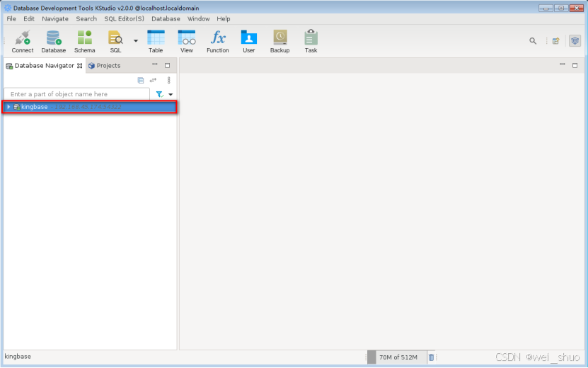Open the Task toolbar icon
This screenshot has height=368, width=588.
pos(311,41)
